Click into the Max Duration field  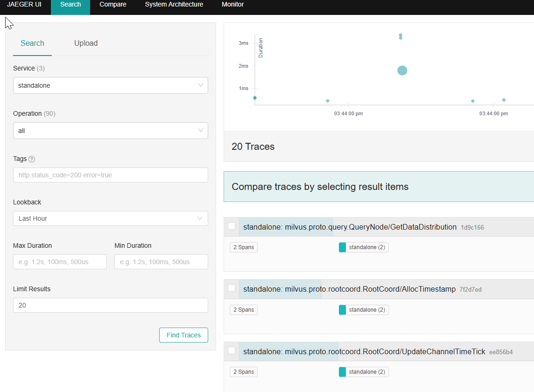pos(60,262)
